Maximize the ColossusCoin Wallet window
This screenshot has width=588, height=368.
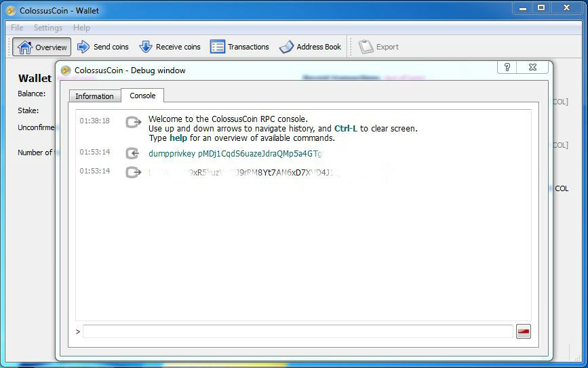click(541, 7)
